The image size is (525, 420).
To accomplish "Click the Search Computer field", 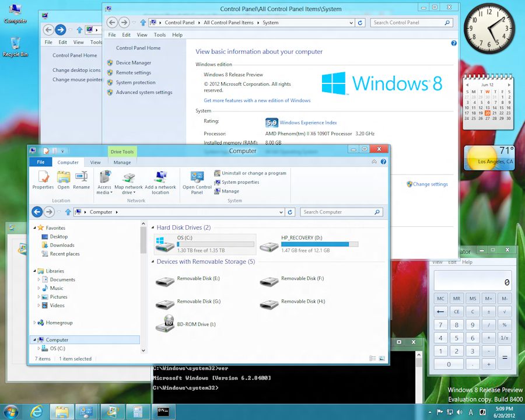I will [341, 212].
